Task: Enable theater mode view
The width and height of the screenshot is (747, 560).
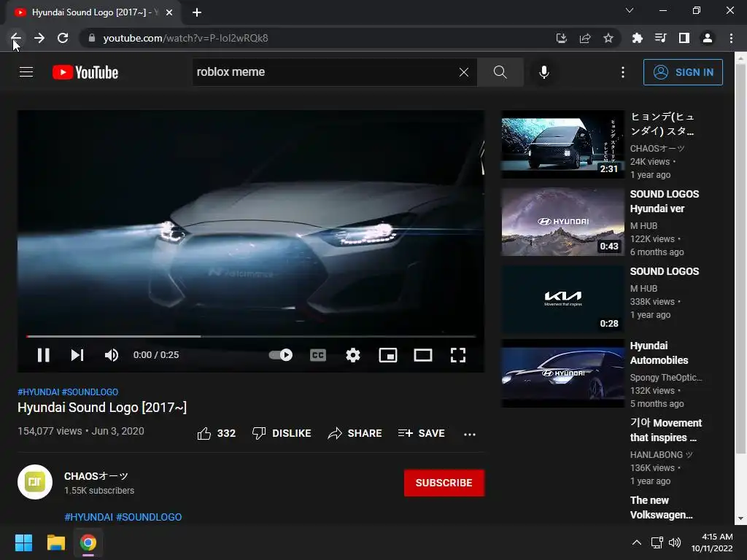Action: (x=423, y=355)
